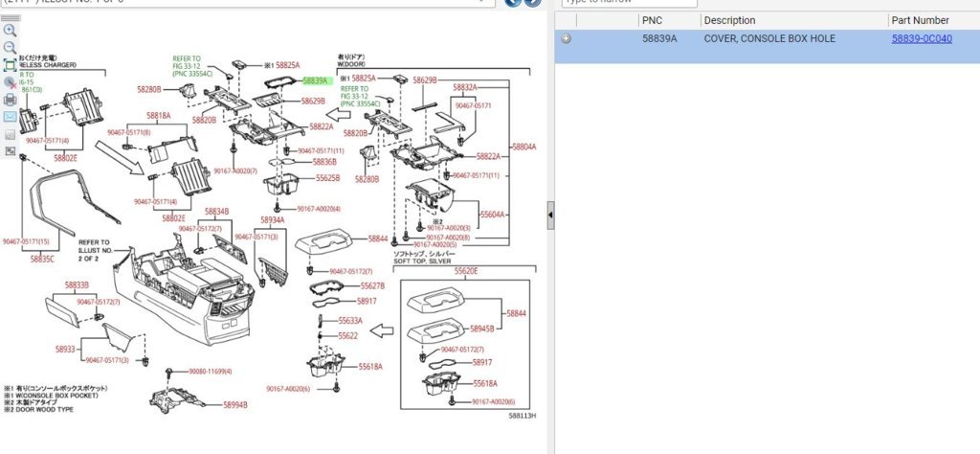Click screw callout 90167-A0020(3)
980x454 pixels.
448,228
